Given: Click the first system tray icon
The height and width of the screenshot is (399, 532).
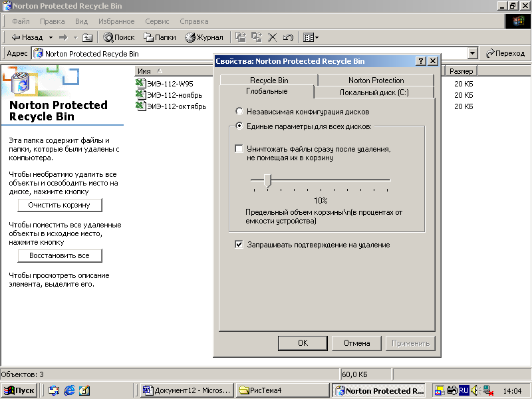Looking at the screenshot, I should [440, 390].
